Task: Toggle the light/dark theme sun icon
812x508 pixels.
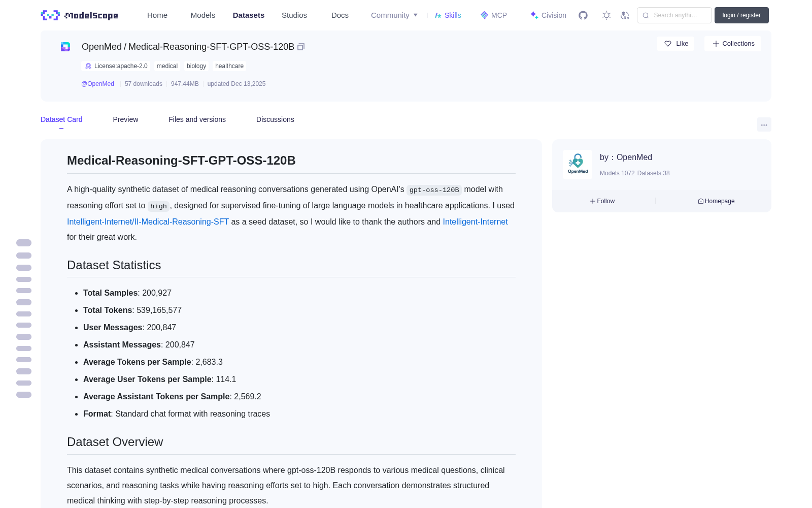Action: [606, 15]
